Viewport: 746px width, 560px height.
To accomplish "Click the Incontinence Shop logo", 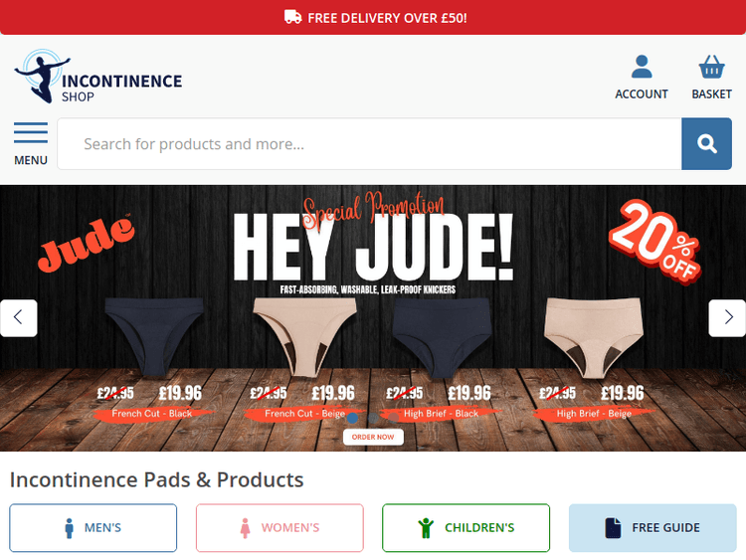I will click(97, 78).
